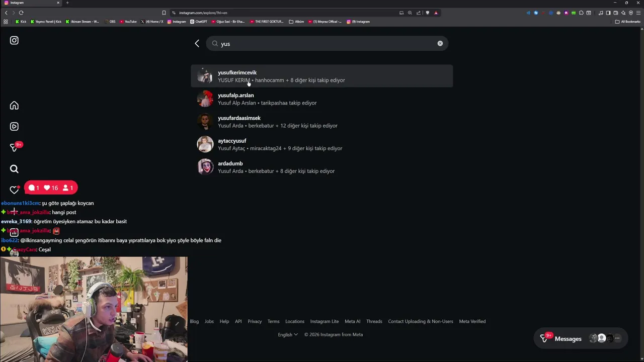Viewport: 644px width, 362px height.
Task: Open the YouTube bookmark
Action: [x=128, y=22]
